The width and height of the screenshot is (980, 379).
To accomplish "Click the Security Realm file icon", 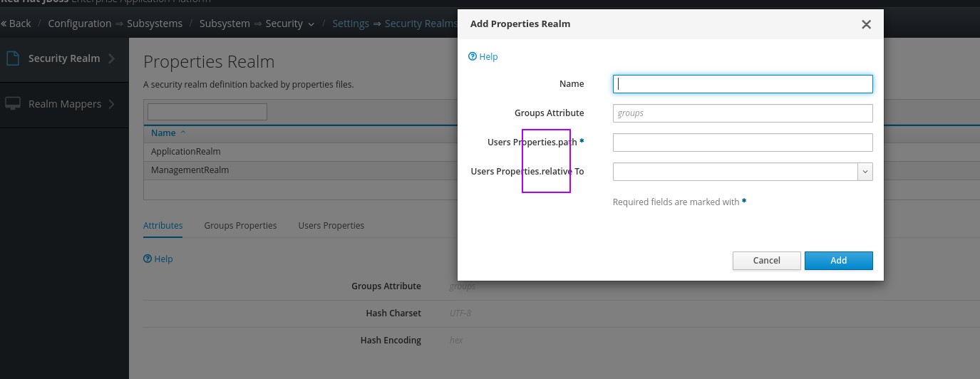I will tap(12, 58).
